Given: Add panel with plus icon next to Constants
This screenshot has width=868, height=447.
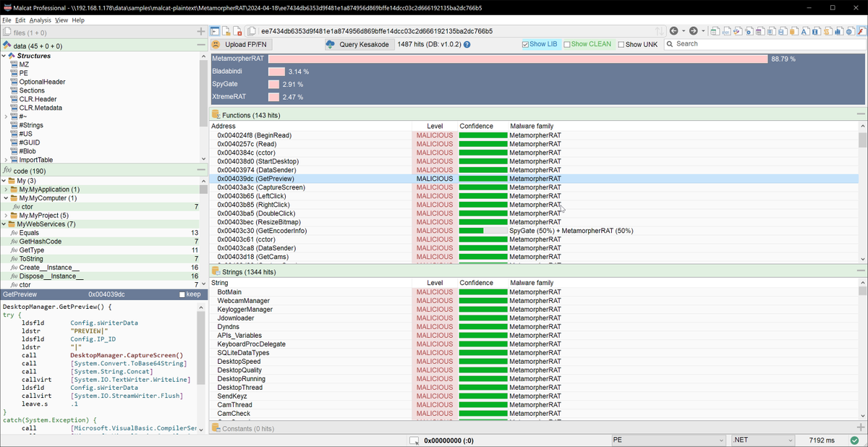Looking at the screenshot, I should (x=861, y=428).
